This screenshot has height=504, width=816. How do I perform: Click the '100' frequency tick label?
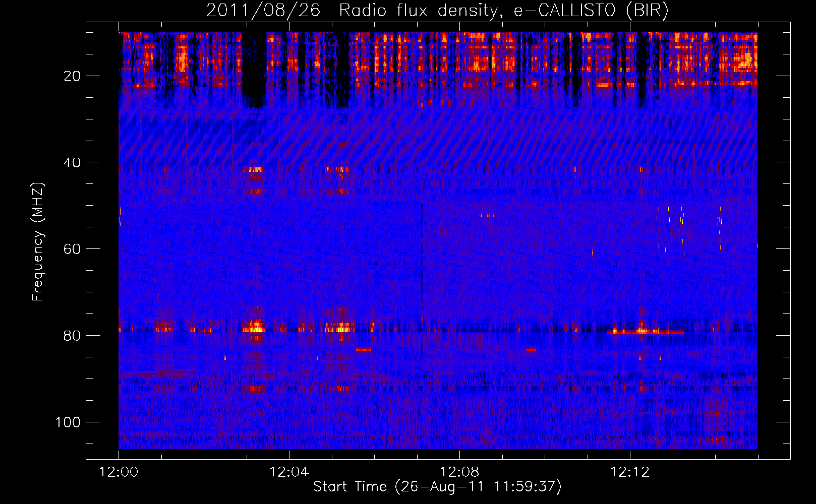tap(68, 422)
